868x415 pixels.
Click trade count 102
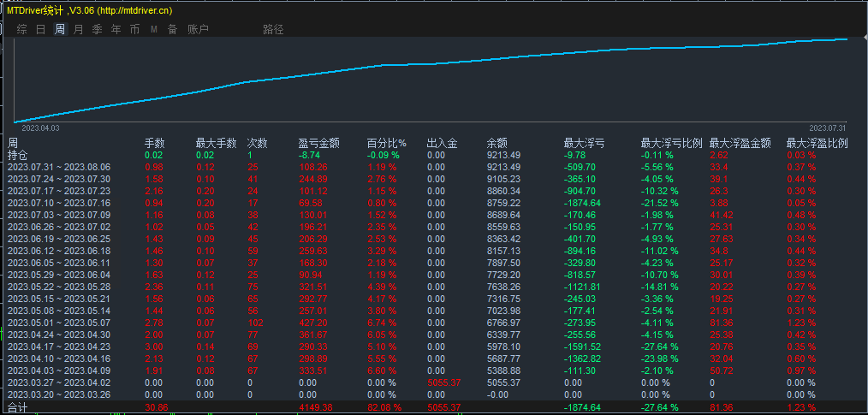[x=255, y=323]
